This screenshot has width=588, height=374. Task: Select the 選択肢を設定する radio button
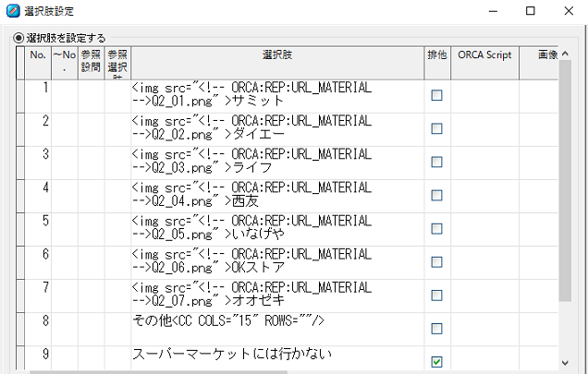click(18, 38)
